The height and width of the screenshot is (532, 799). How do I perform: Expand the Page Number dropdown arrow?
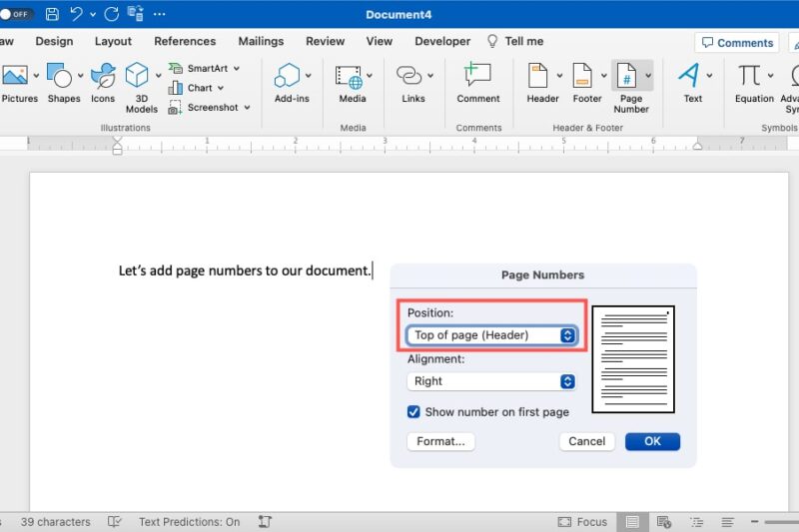pos(648,76)
